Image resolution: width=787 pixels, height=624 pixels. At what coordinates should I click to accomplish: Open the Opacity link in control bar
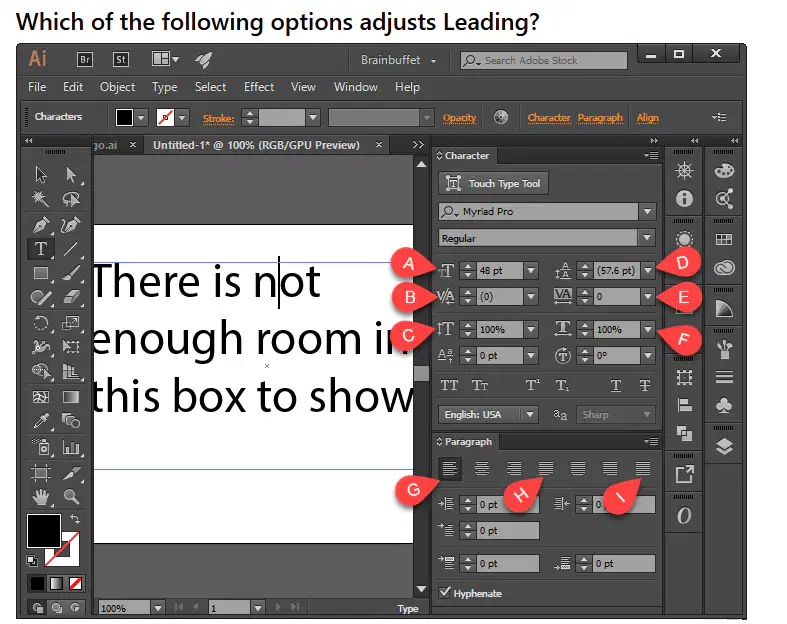(x=459, y=118)
